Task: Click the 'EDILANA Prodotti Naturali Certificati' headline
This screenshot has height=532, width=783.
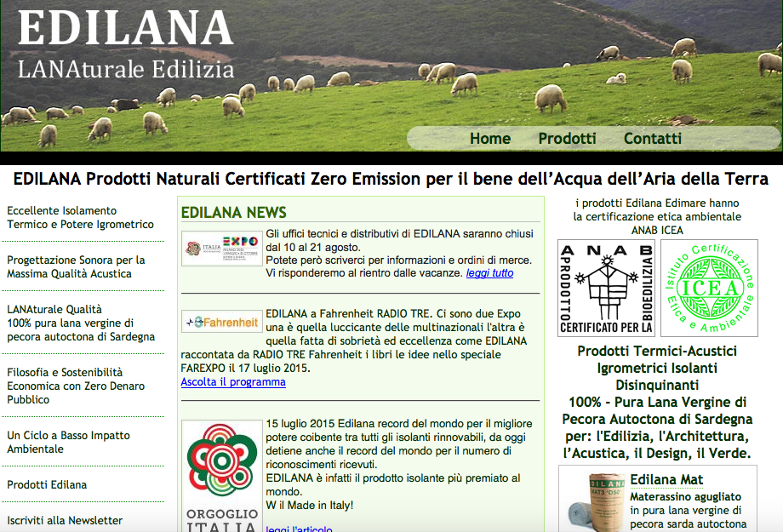Action: pos(391,179)
